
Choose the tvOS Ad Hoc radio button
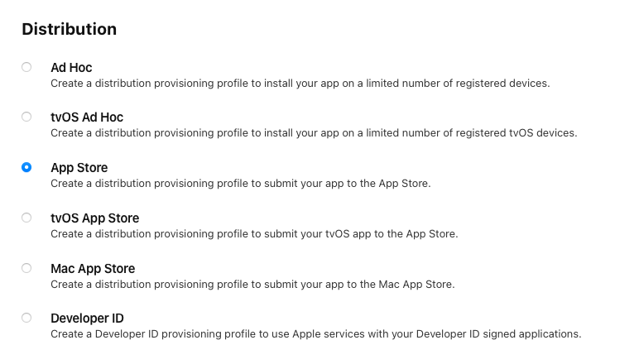tap(26, 117)
